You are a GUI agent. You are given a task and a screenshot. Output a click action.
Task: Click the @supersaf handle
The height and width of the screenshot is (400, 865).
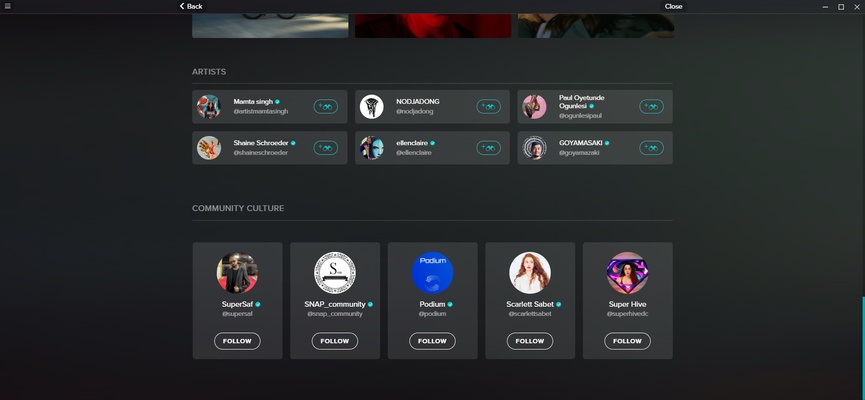(237, 314)
